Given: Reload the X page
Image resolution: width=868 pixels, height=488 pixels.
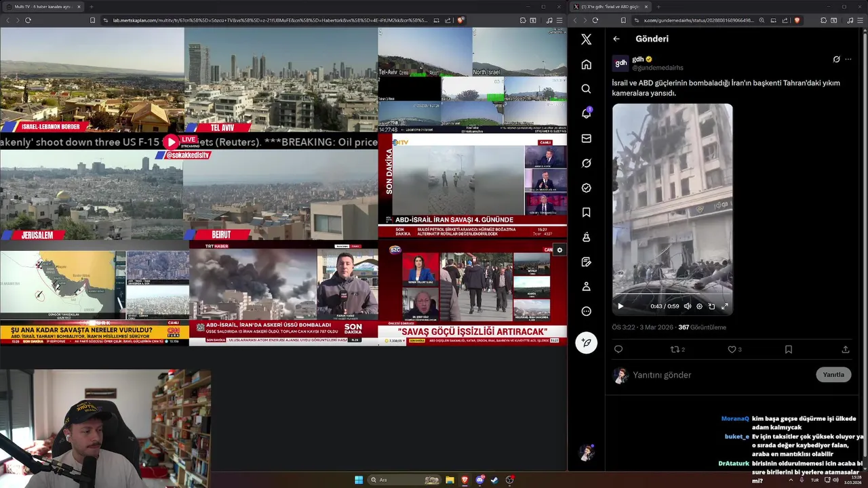Looking at the screenshot, I should (x=595, y=20).
